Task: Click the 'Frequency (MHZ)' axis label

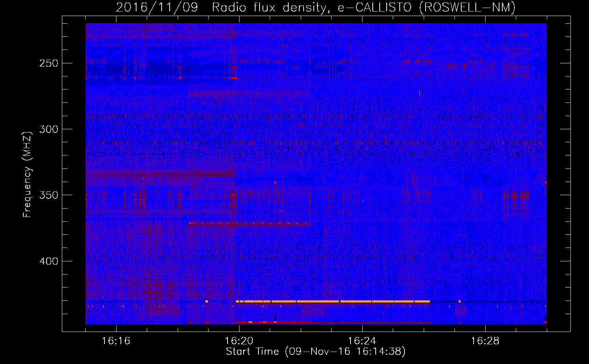Action: [x=28, y=174]
